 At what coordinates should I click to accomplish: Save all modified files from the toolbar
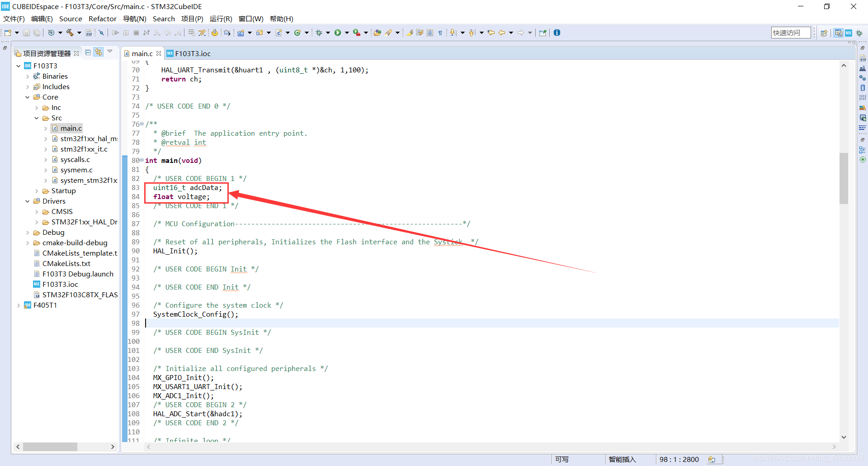coord(37,33)
